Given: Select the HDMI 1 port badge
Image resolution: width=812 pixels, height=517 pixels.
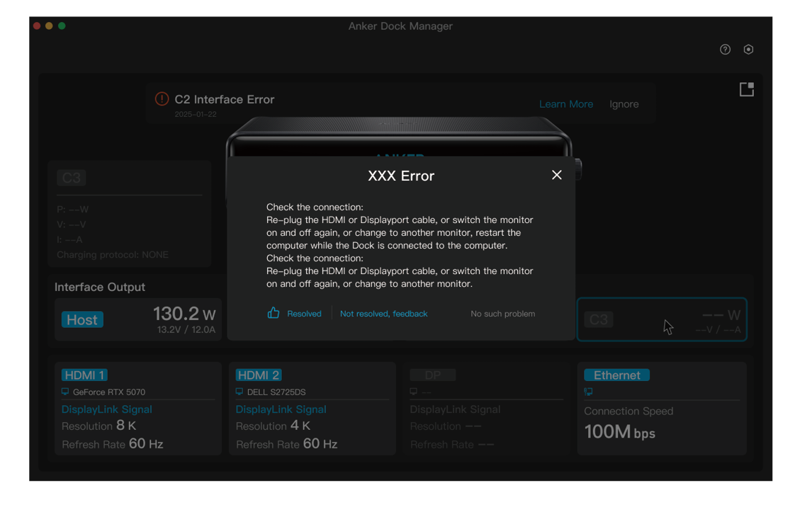Looking at the screenshot, I should click(x=84, y=375).
